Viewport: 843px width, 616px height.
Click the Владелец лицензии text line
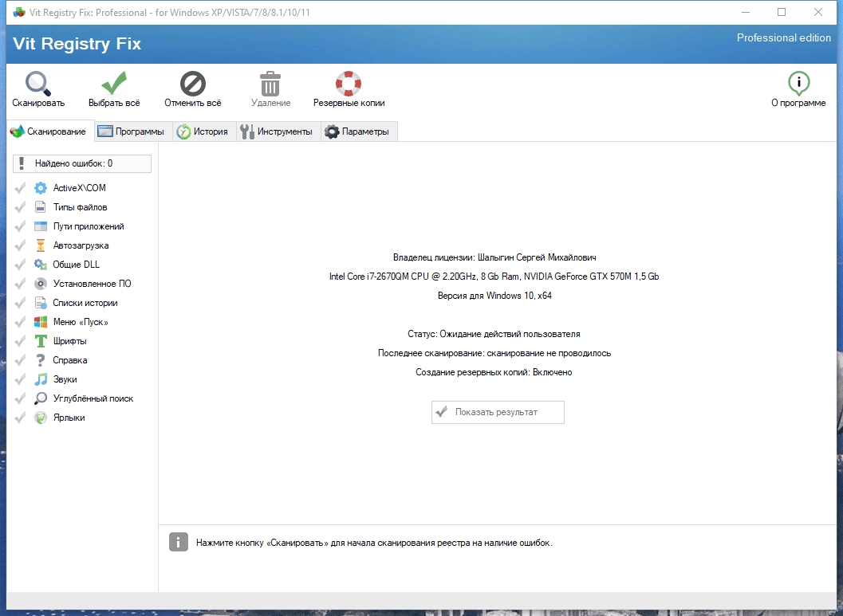tap(494, 257)
